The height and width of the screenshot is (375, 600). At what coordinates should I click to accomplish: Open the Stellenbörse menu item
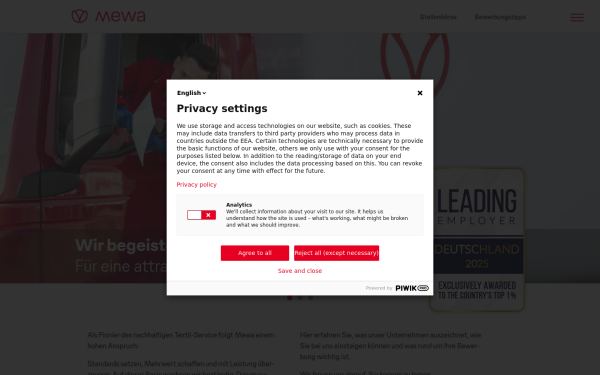pos(438,17)
